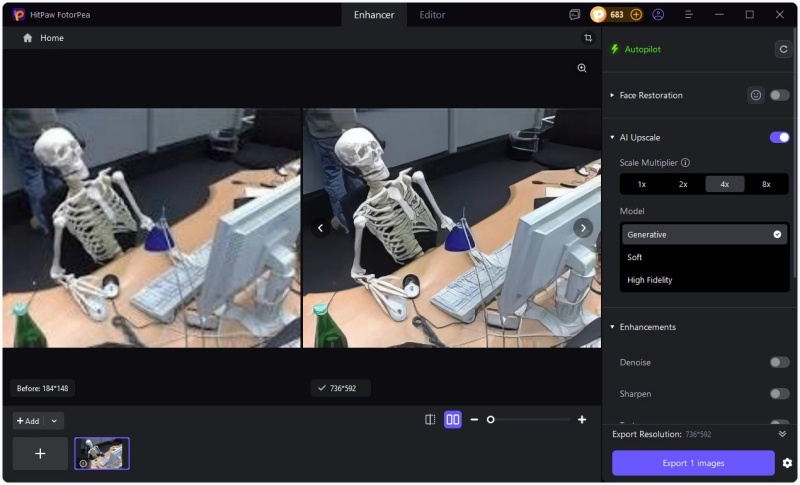Choose the Generative model option
Screen dimensions: 800x485
(705, 235)
